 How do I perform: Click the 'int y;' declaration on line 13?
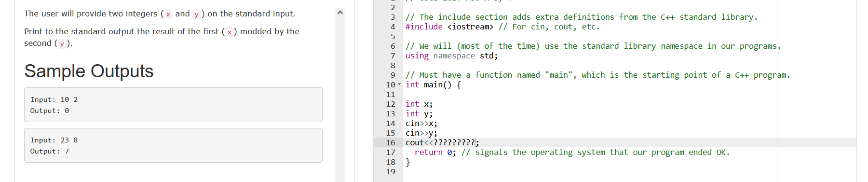click(x=419, y=113)
